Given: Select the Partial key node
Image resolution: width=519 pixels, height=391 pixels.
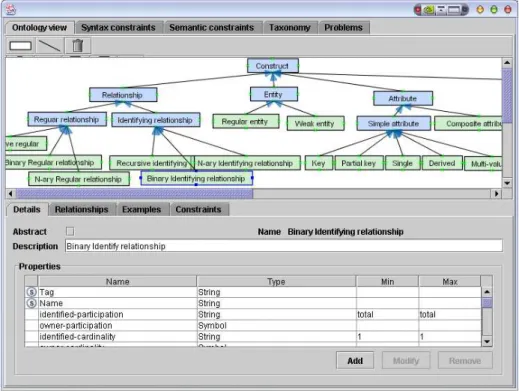Looking at the screenshot, I should pos(359,163).
